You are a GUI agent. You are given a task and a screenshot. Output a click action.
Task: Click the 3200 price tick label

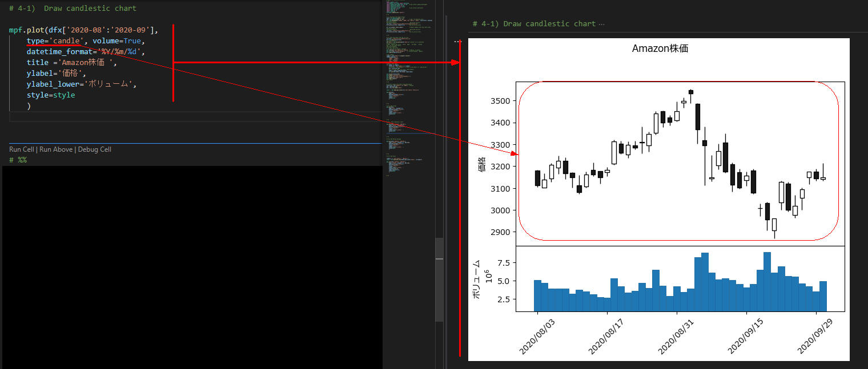tap(500, 167)
